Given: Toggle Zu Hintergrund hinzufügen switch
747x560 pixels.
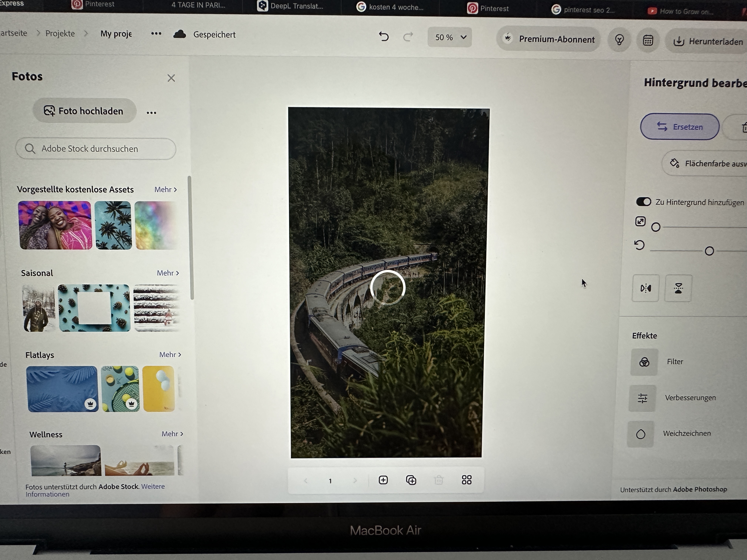Looking at the screenshot, I should (x=644, y=202).
